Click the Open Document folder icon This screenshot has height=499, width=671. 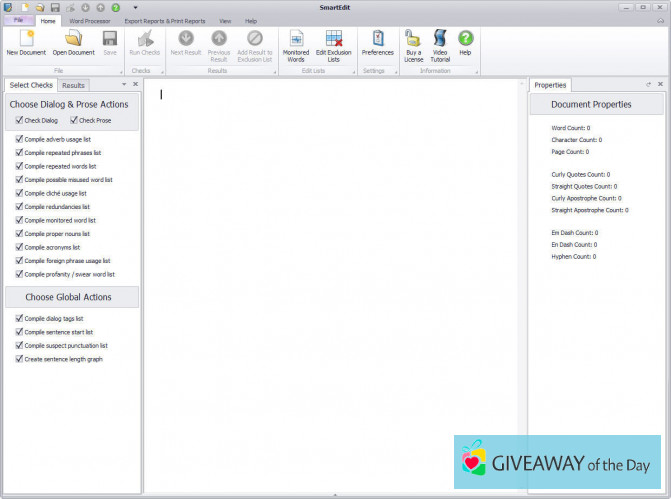click(x=73, y=39)
